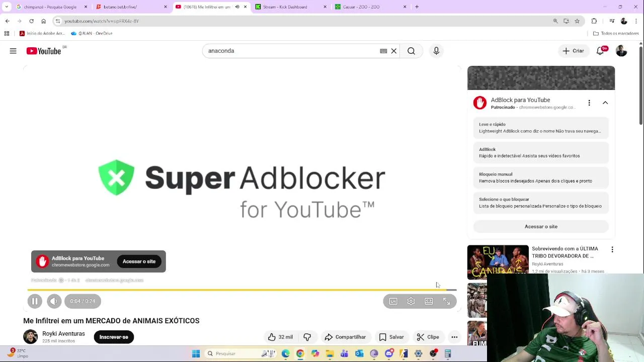Screen dimensions: 644x362
Task: Mute the YouTube tab audio icon
Action: 237,7
